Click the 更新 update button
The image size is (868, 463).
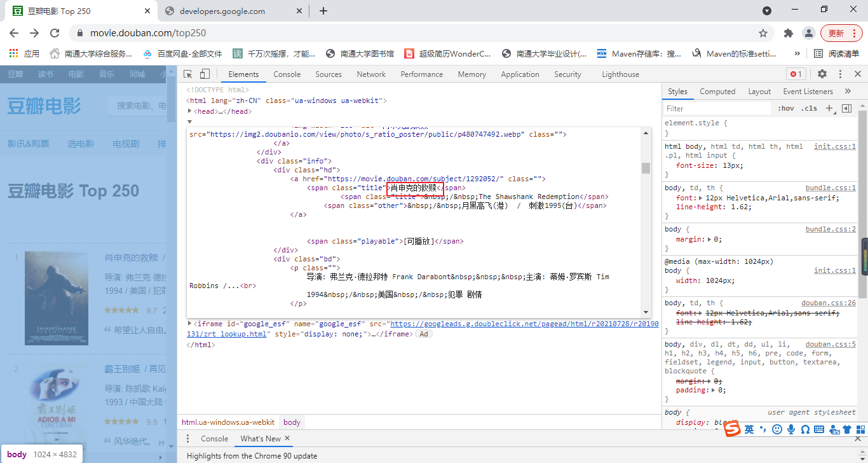[841, 33]
